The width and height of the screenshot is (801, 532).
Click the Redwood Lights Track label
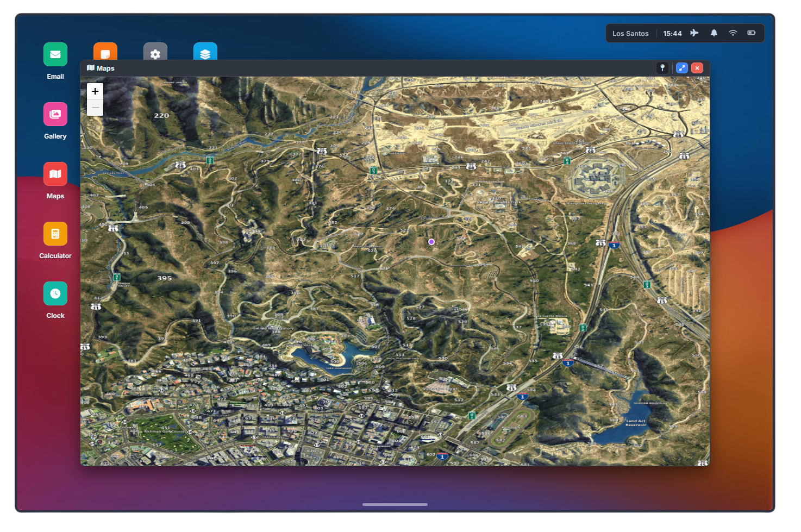click(498, 202)
